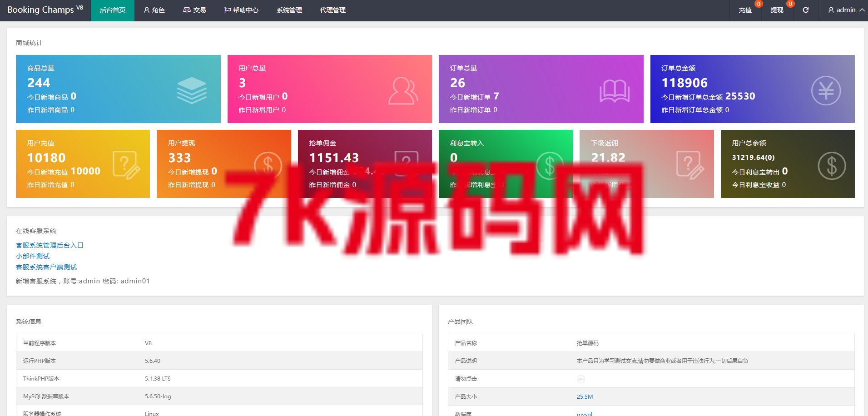Click the PHP version 5.6.40 cell
The height and width of the screenshot is (416, 868).
click(x=153, y=361)
